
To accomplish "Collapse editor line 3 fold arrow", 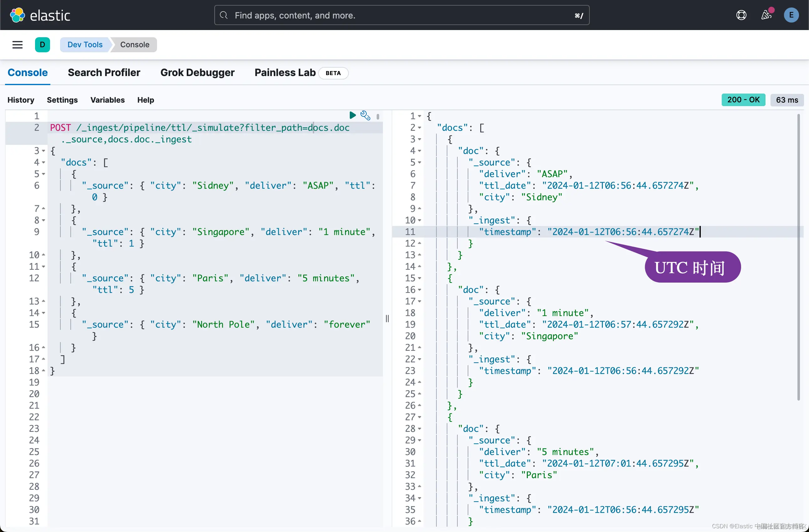I will [43, 151].
